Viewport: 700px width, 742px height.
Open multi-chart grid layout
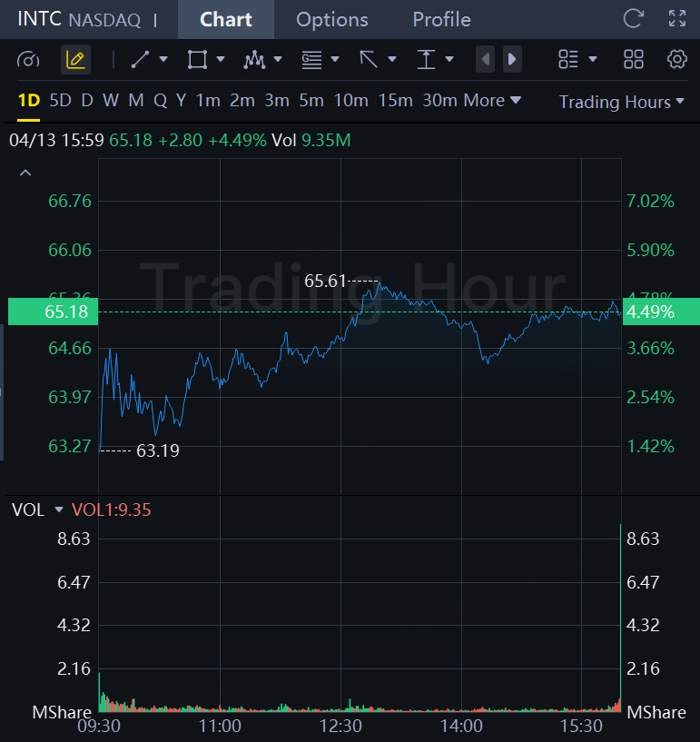634,60
